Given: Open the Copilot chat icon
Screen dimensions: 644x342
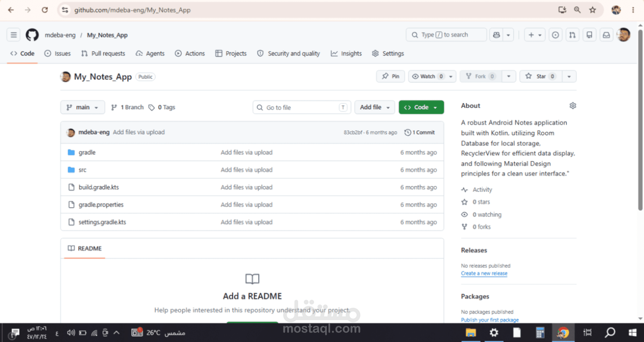Looking at the screenshot, I should pos(496,35).
